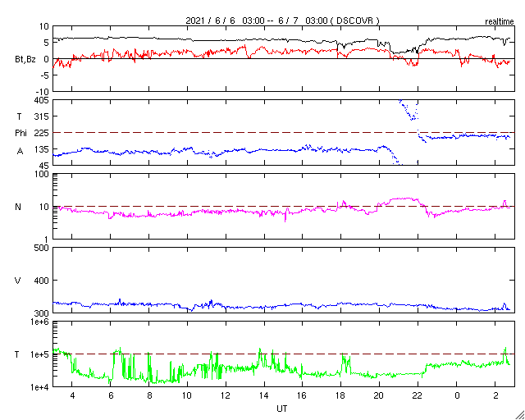This screenshot has width=525, height=420.
Task: Click the '12' hour label on UT axis
Action: [226, 396]
